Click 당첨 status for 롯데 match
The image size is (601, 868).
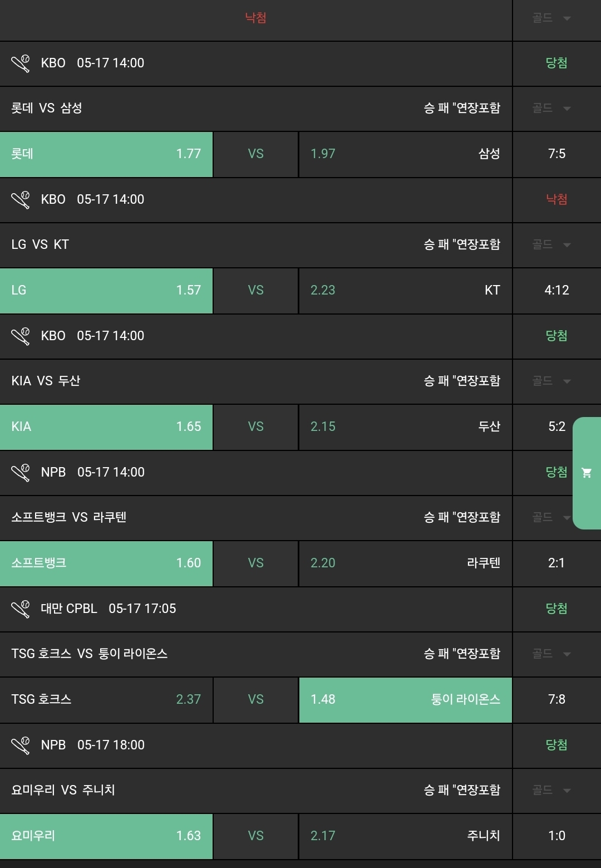point(556,63)
